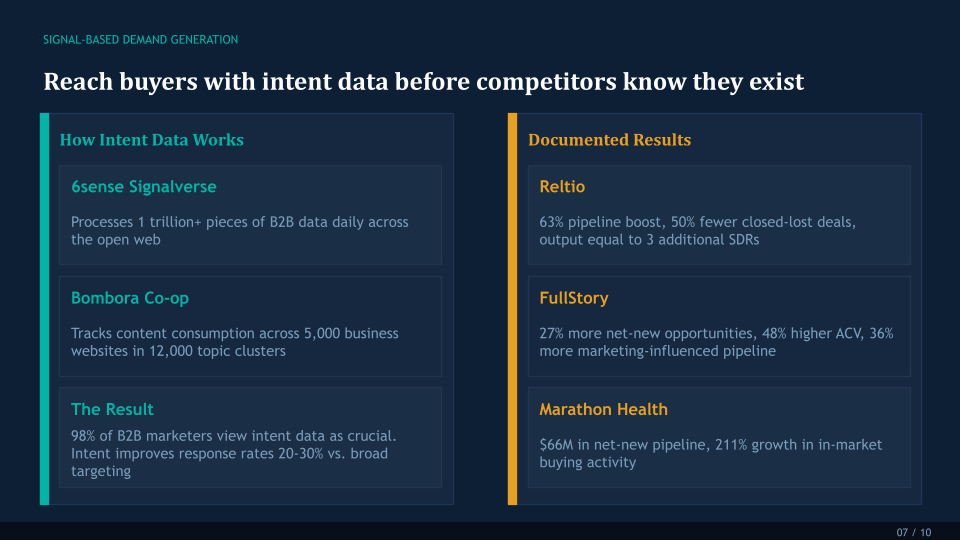Image resolution: width=960 pixels, height=540 pixels.
Task: Click the '27% more net-new opportunities' text
Action: (x=716, y=342)
